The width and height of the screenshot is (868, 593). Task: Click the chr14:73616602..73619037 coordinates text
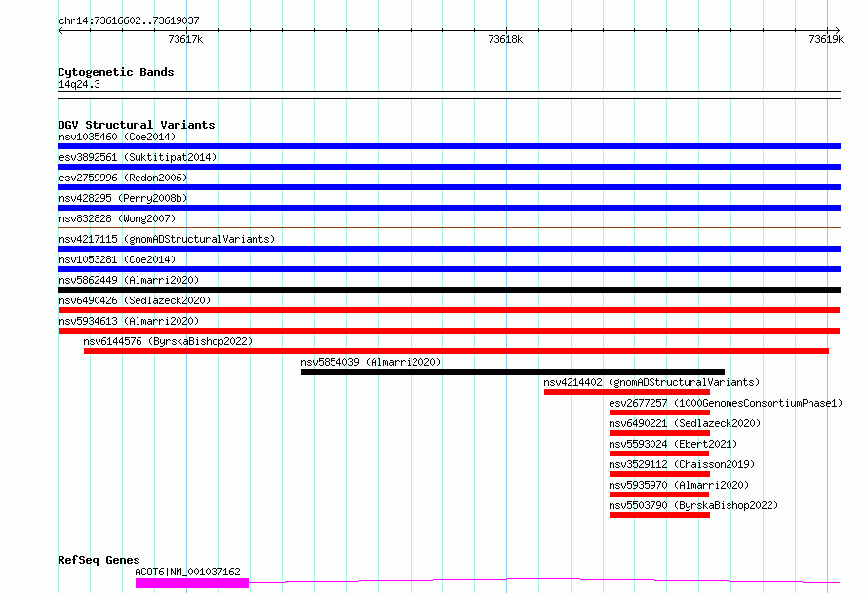(129, 21)
